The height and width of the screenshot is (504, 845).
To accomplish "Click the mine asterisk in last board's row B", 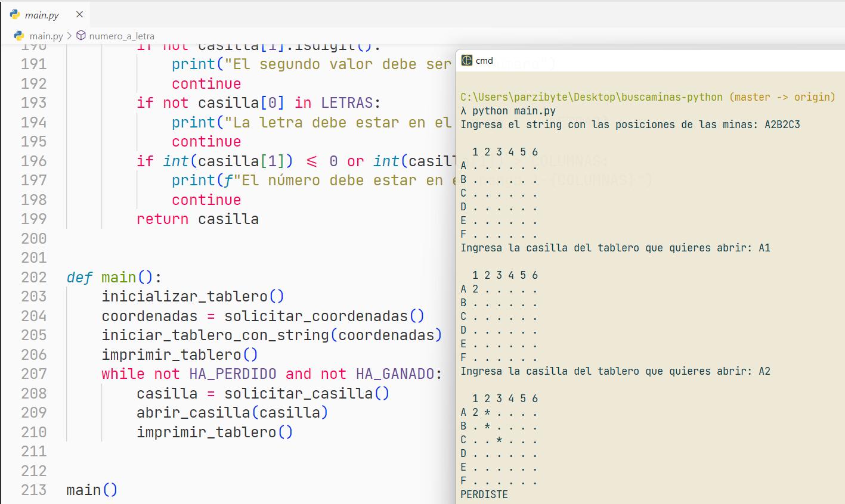I will click(x=487, y=427).
